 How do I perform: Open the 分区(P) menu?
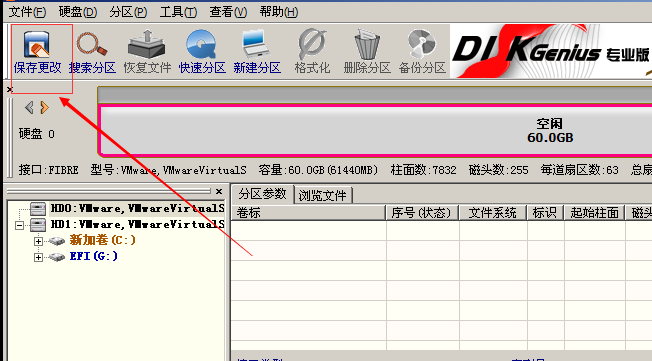click(128, 12)
